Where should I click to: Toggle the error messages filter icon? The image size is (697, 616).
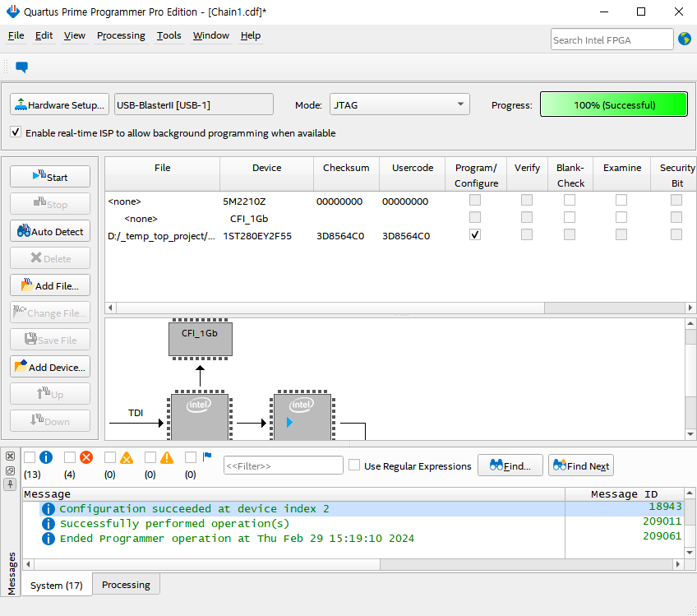click(85, 457)
